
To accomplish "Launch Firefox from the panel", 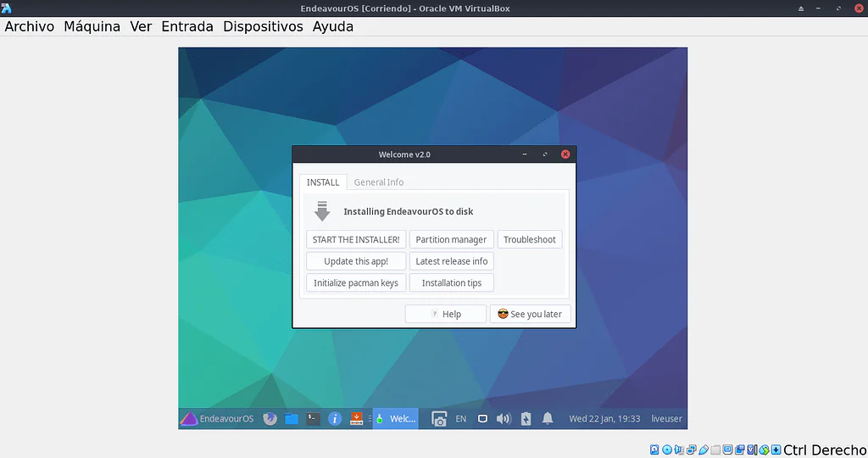I will coord(270,419).
